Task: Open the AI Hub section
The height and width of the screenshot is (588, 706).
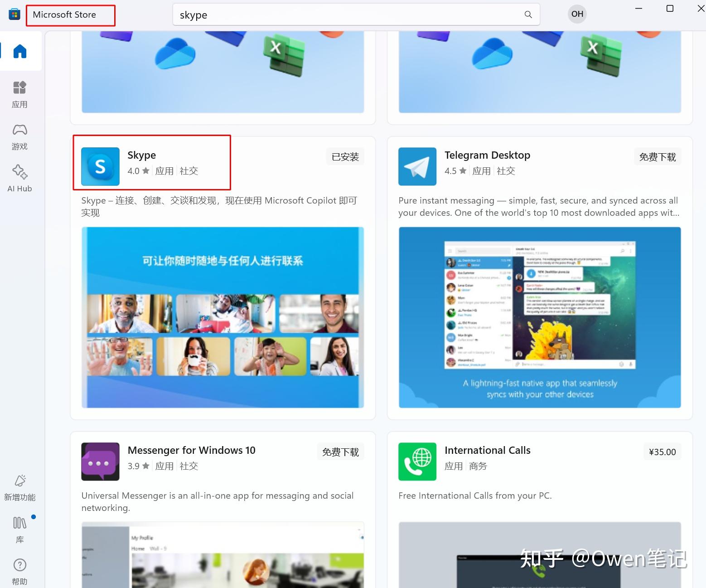Action: coord(19,179)
